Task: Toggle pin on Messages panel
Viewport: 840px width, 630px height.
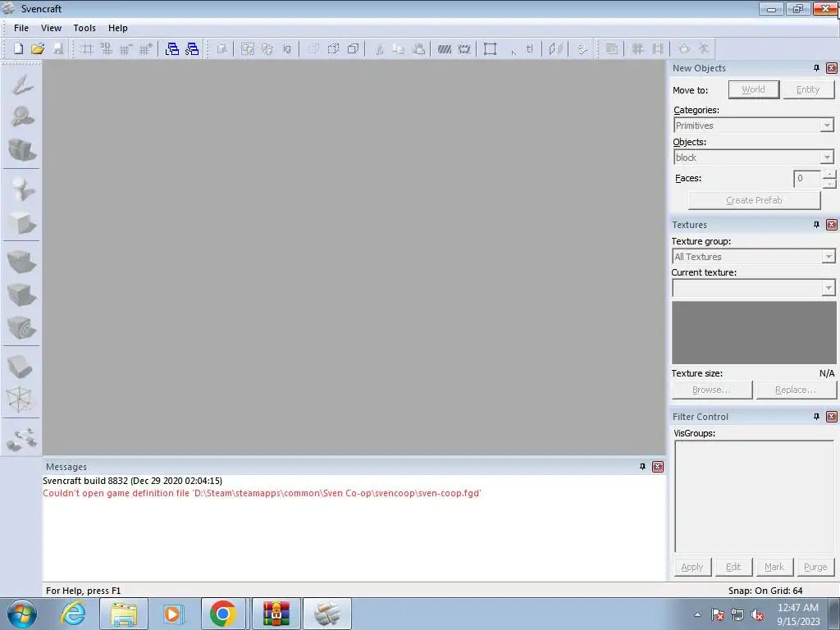Action: tap(642, 467)
